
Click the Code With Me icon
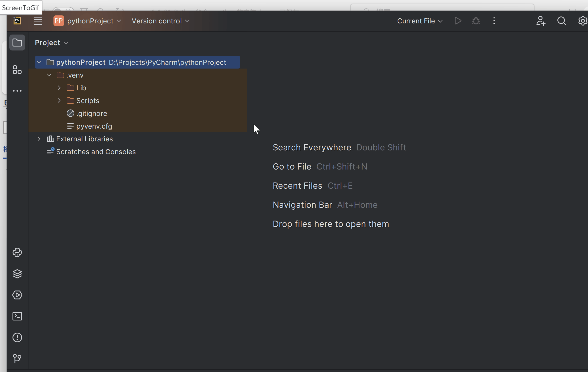(541, 21)
